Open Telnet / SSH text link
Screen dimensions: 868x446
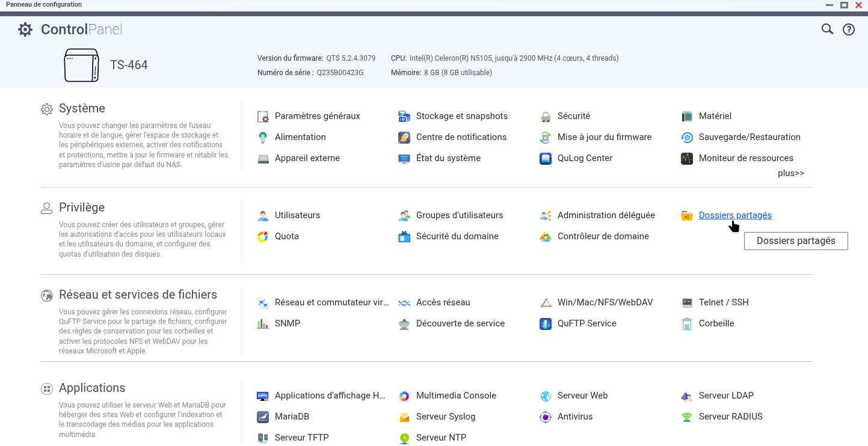(x=724, y=302)
